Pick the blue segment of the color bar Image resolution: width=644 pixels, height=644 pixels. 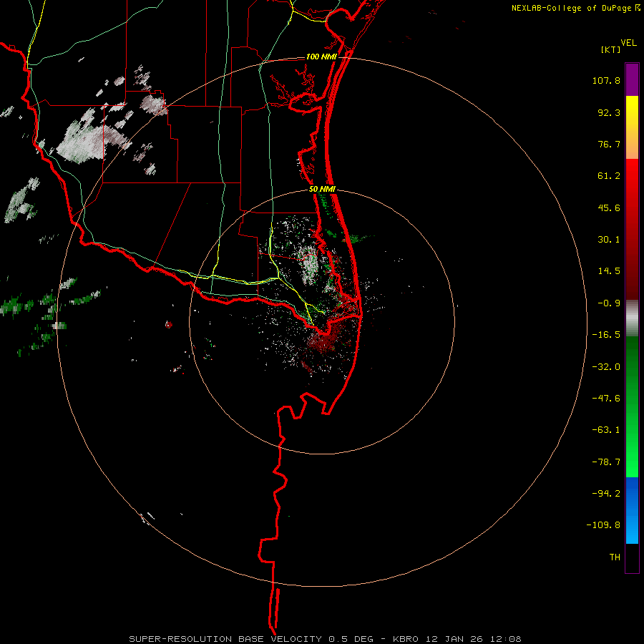click(632, 510)
